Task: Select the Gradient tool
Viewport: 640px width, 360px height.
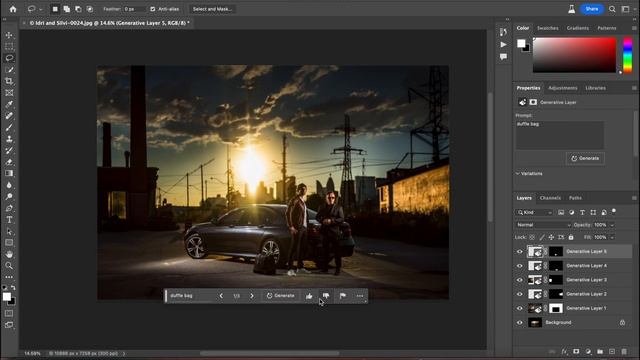Action: (9, 173)
